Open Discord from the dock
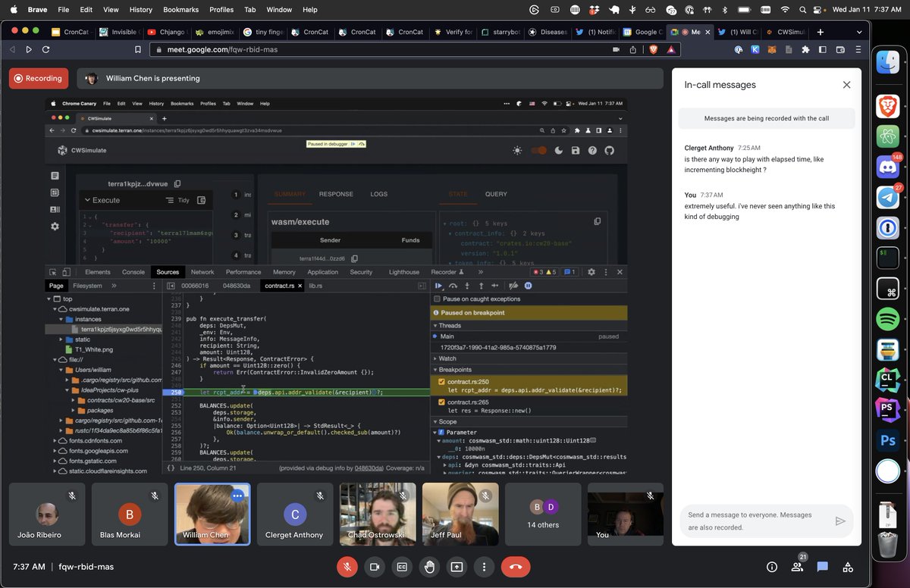This screenshot has height=588, width=910. click(x=887, y=166)
